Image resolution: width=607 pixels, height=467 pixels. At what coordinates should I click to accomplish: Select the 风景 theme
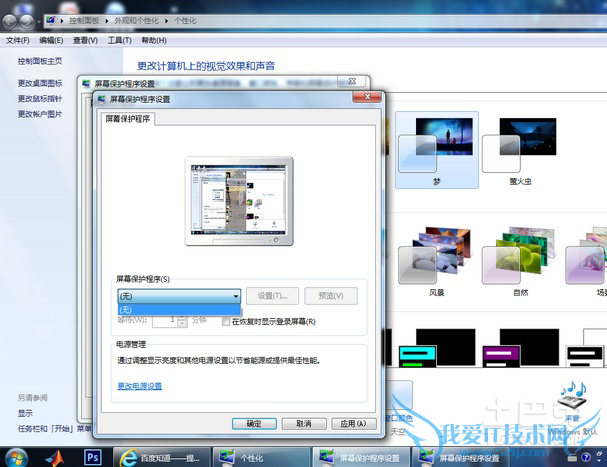point(436,261)
